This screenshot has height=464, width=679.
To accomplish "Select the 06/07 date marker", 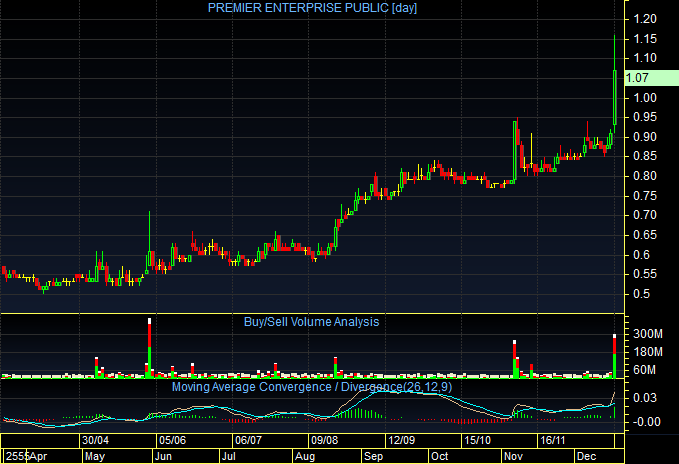I will click(248, 441).
